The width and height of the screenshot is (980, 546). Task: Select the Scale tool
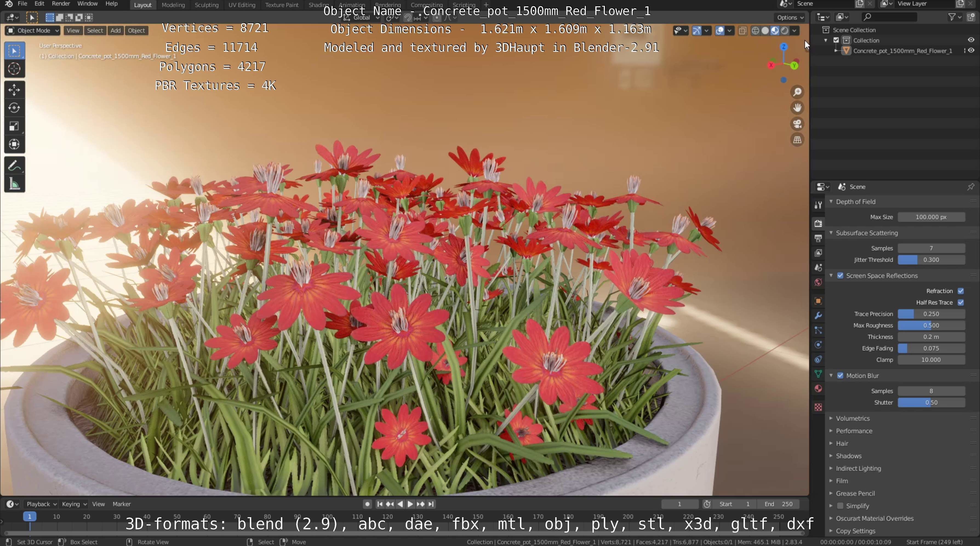coord(15,126)
